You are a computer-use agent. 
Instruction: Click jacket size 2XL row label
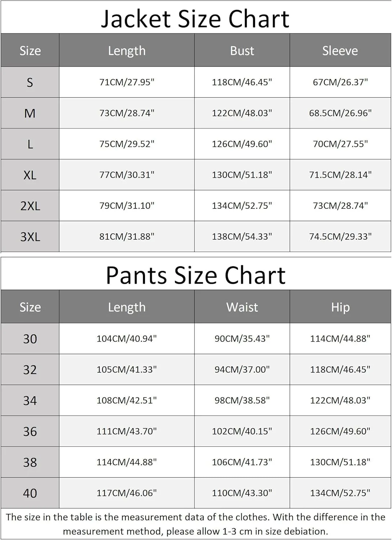[x=30, y=206]
